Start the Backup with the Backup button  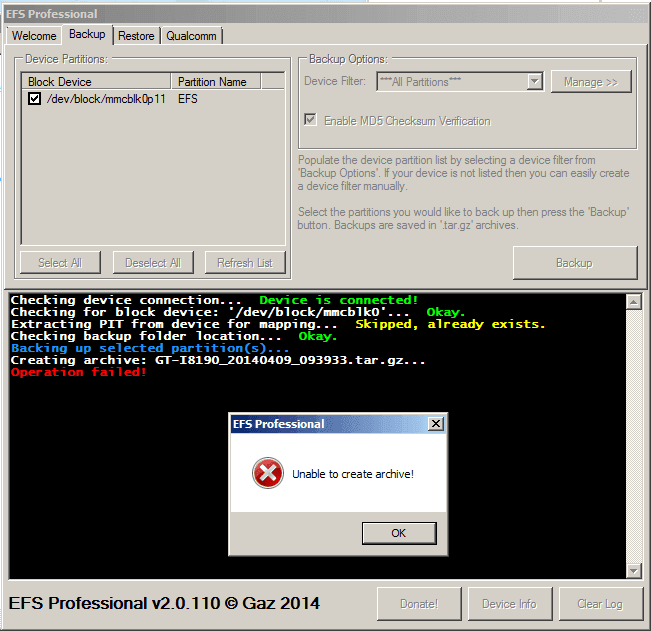point(575,263)
